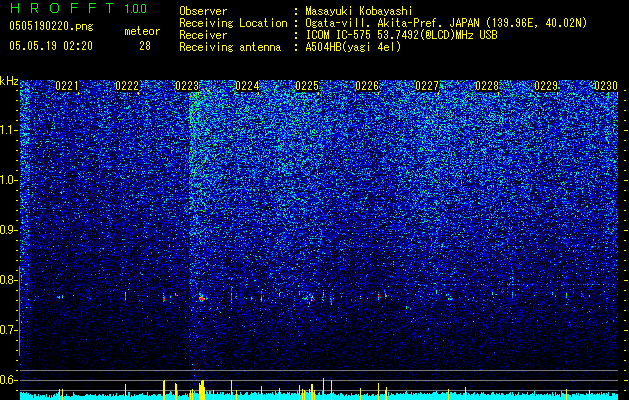Click time marker 0222

(127, 86)
